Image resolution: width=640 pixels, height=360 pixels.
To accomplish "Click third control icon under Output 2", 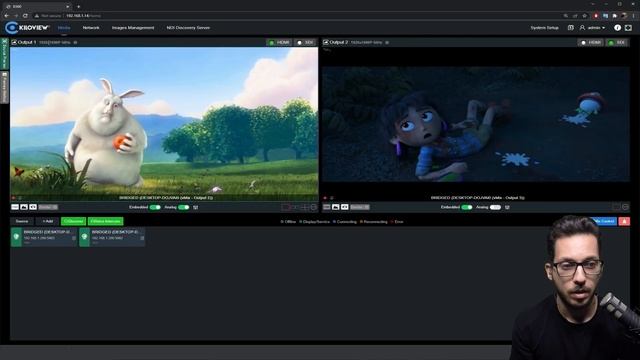I will (344, 207).
